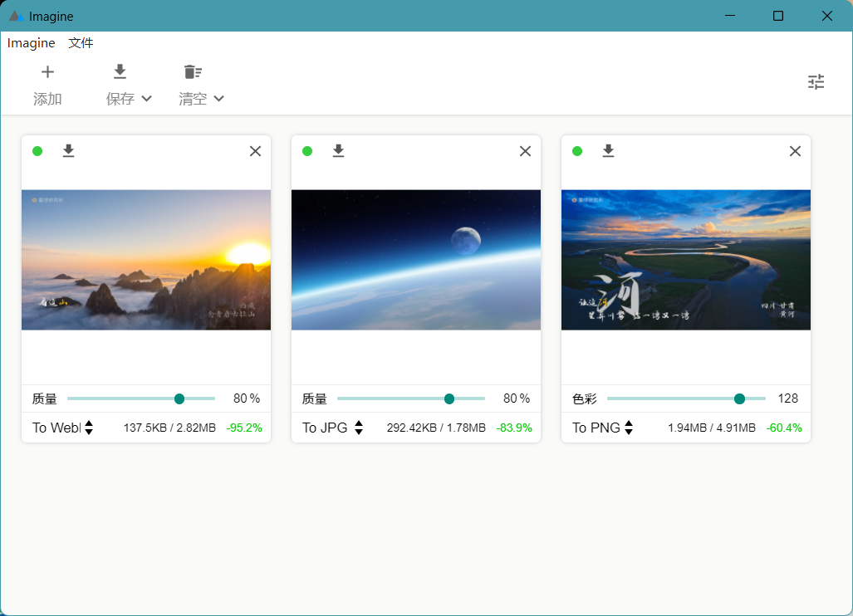The width and height of the screenshot is (853, 616).
Task: Click the 添加 (add) plus icon
Action: tap(48, 71)
